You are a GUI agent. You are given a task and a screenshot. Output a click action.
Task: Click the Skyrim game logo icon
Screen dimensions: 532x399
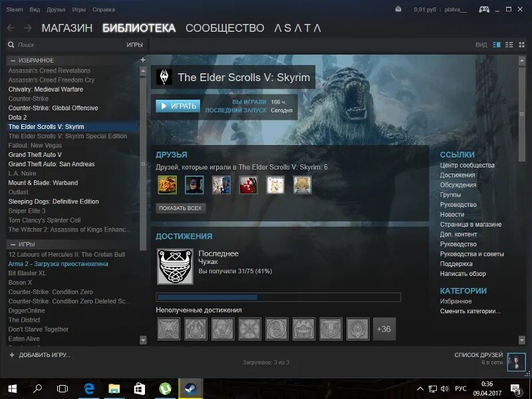point(164,77)
